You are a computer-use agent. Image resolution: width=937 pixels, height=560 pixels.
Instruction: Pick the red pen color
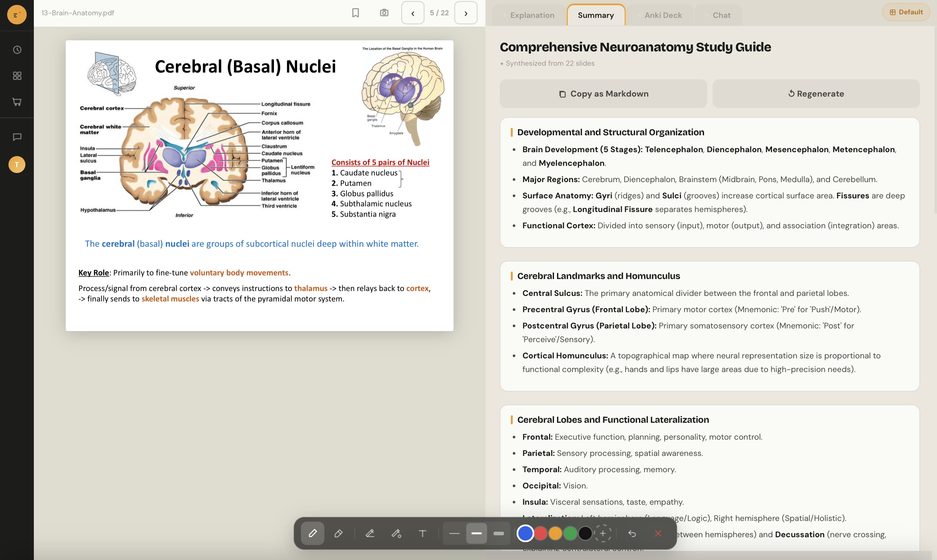pyautogui.click(x=540, y=533)
